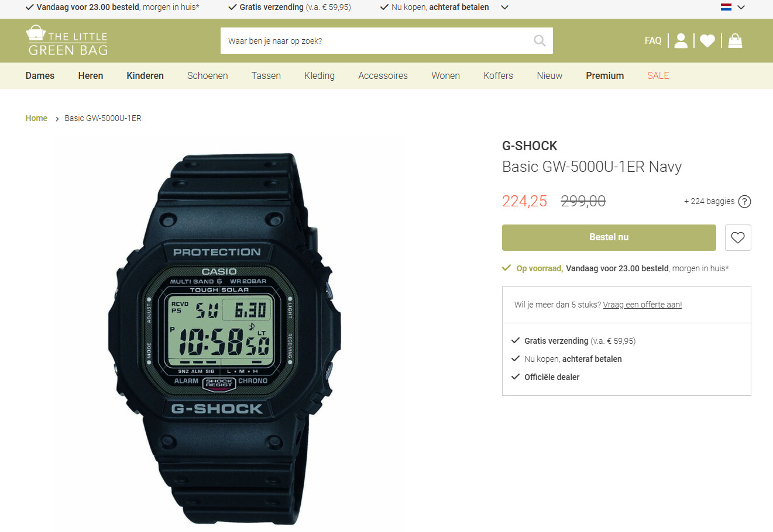The width and height of the screenshot is (773, 532).
Task: Focus the product search field
Action: point(375,40)
